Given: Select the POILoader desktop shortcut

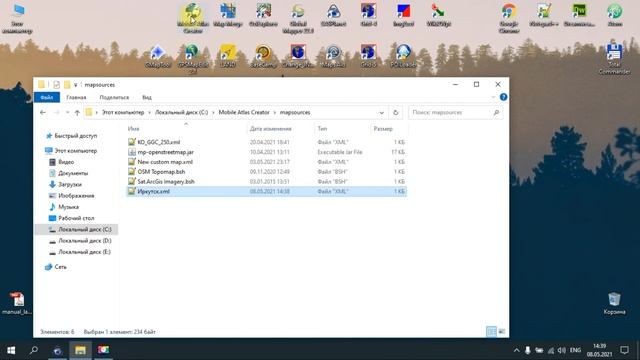Looking at the screenshot, I should click(403, 56).
